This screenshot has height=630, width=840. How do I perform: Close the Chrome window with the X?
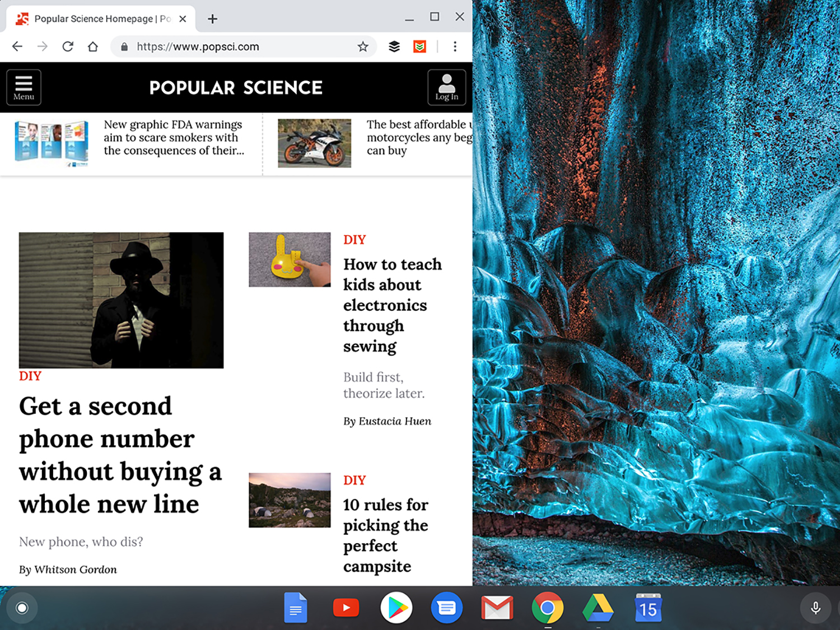tap(460, 17)
